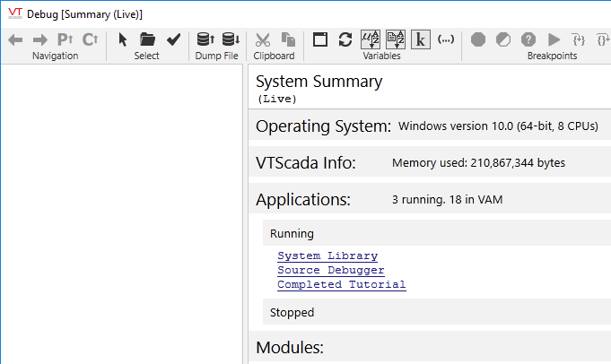This screenshot has height=364, width=611.
Task: Click the octagon stop breakpoint icon
Action: (x=478, y=39)
